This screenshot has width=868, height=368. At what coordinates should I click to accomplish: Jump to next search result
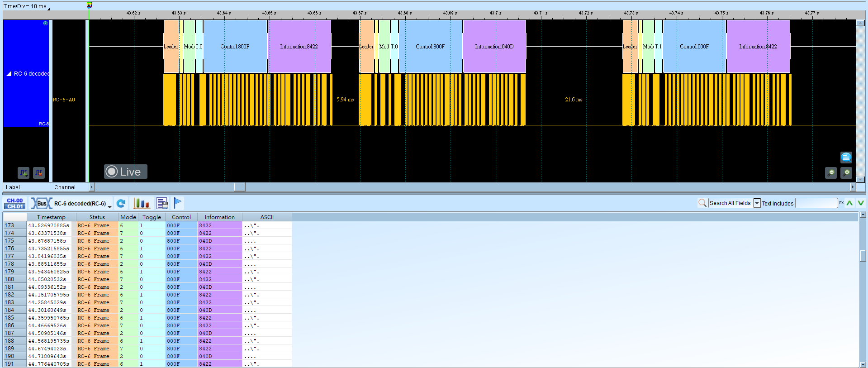pos(861,203)
